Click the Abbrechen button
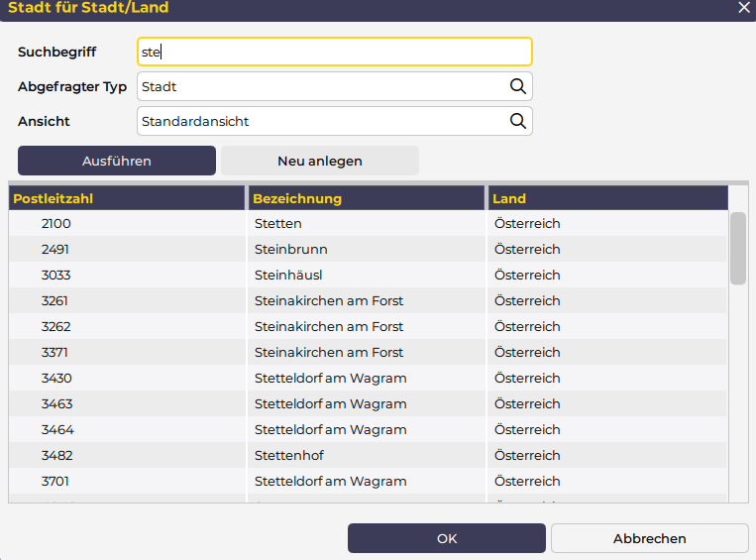Screen dimensions: 756x560 click(649, 538)
